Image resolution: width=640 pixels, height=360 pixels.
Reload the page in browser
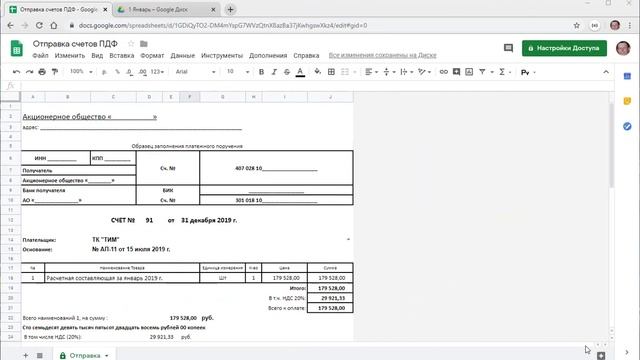[39, 25]
